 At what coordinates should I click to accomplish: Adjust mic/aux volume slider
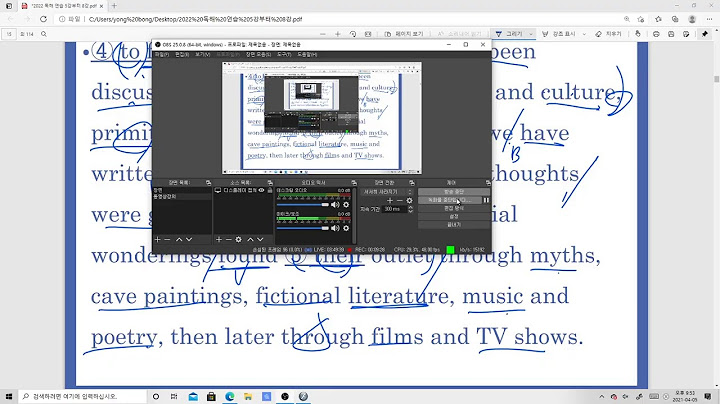(x=303, y=228)
